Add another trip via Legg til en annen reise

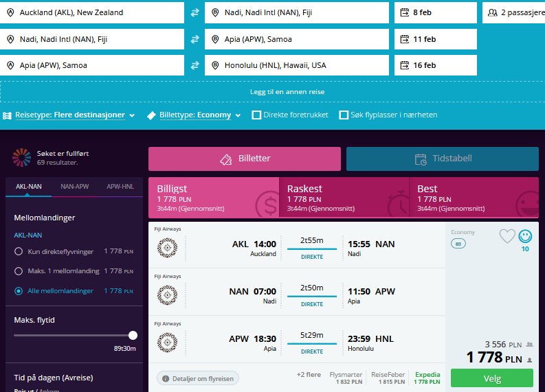[287, 92]
